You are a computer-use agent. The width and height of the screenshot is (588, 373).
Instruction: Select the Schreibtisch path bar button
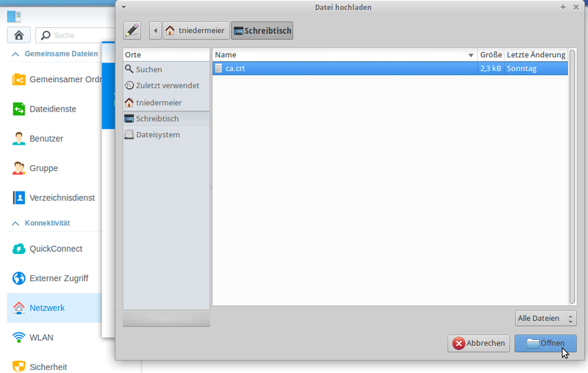[x=262, y=31]
